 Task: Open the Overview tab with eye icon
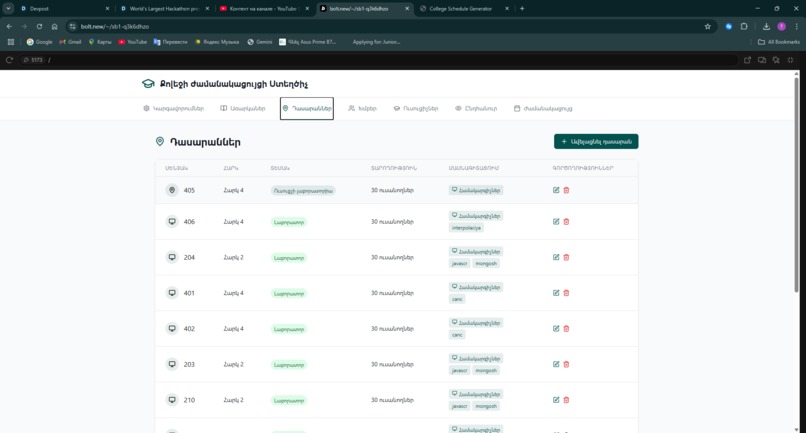point(476,109)
